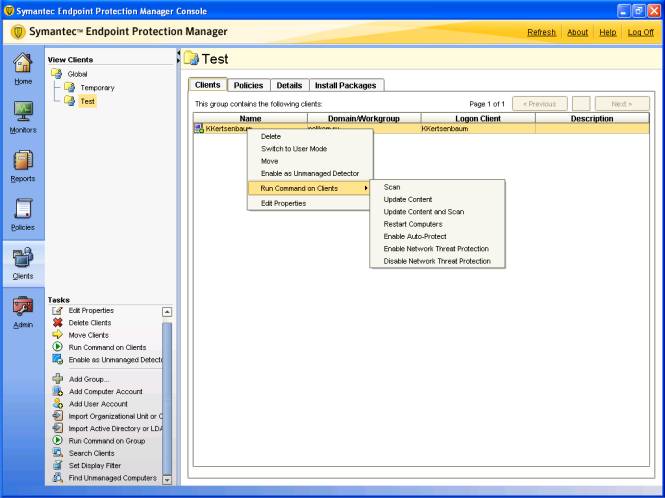Choose Update Content and Scan command
This screenshot has width=665, height=498.
tap(423, 212)
